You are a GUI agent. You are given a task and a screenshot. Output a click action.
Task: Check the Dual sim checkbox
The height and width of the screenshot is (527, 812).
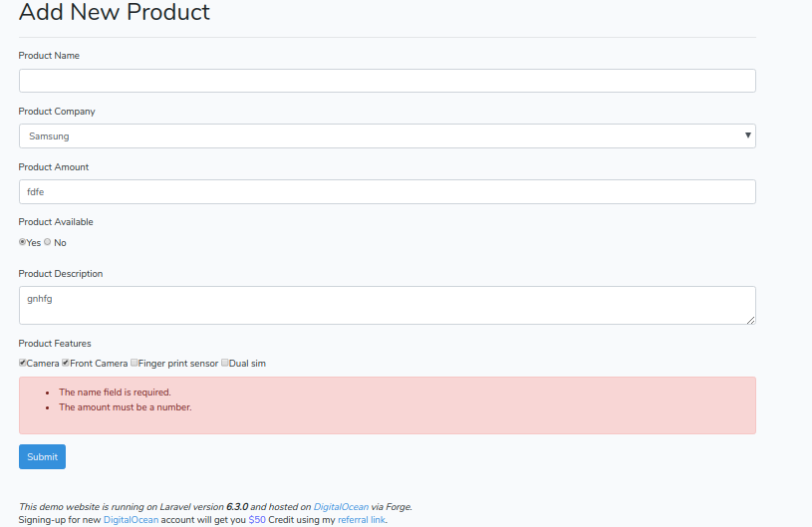[x=225, y=363]
